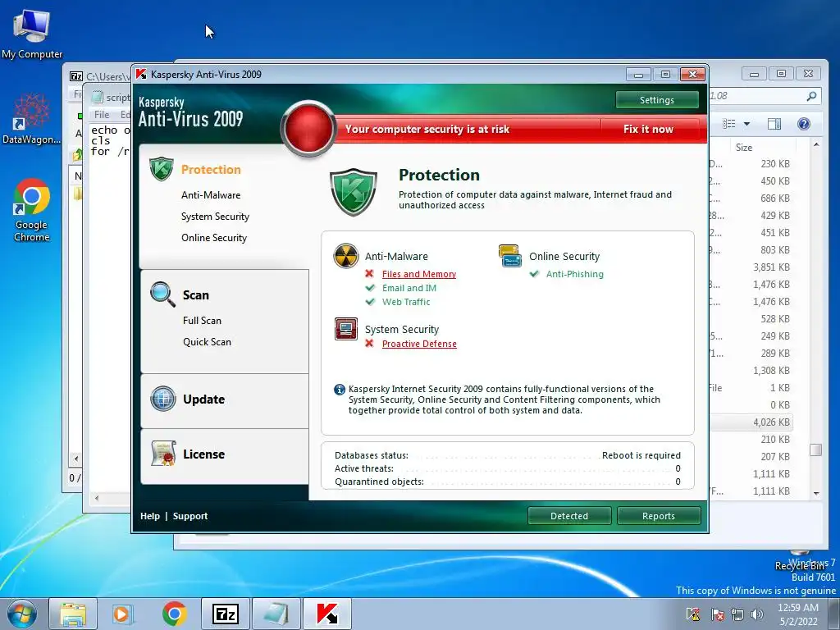Image resolution: width=840 pixels, height=630 pixels.
Task: Select System Security in the sidebar
Action: tap(216, 217)
